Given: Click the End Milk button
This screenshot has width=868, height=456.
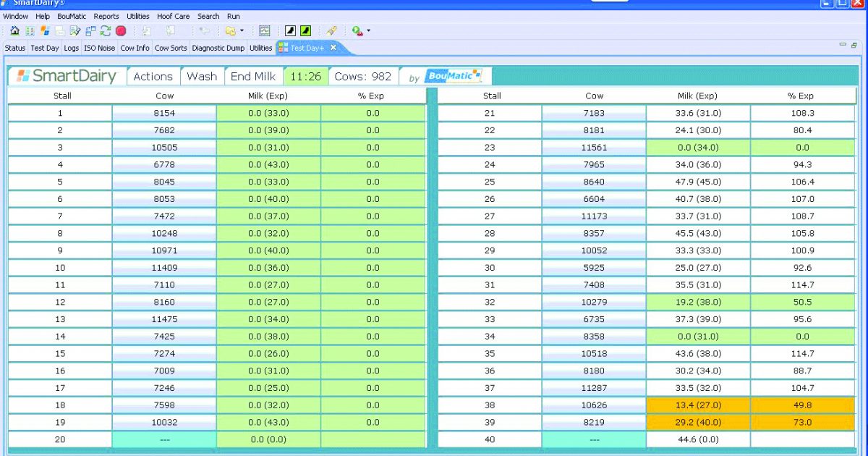Looking at the screenshot, I should [252, 76].
